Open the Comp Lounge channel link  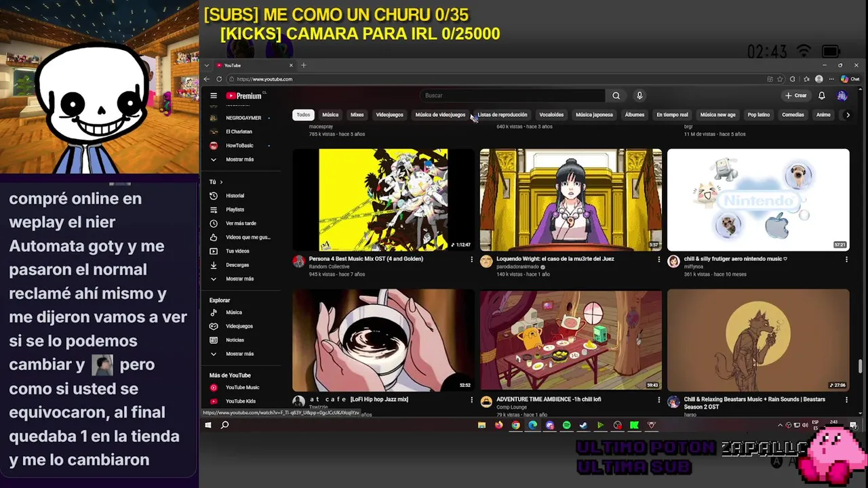pos(511,407)
